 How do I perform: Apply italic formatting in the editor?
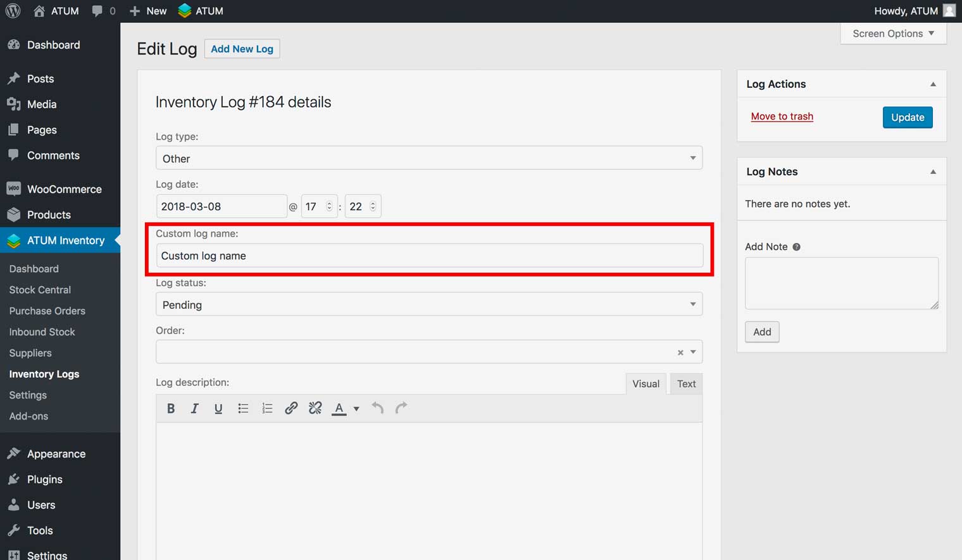[x=194, y=408]
